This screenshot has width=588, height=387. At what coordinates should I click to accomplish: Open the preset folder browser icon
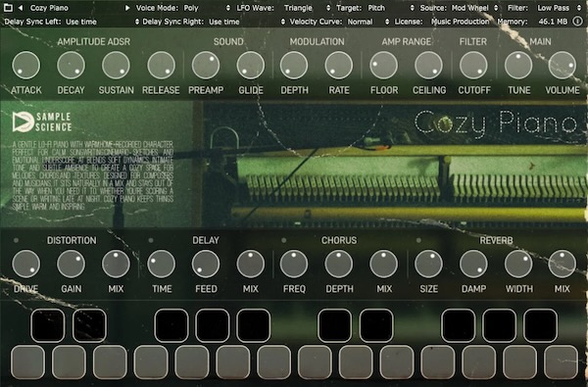(x=8, y=8)
